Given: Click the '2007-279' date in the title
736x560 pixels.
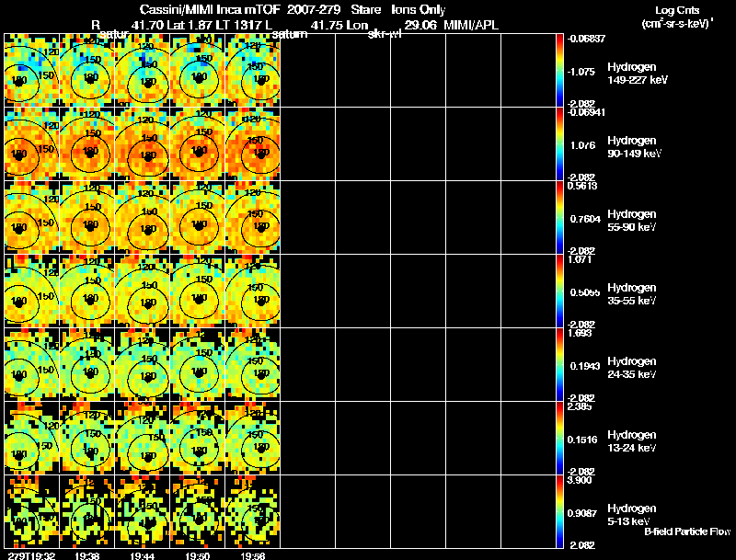Looking at the screenshot, I should pyautogui.click(x=313, y=10).
